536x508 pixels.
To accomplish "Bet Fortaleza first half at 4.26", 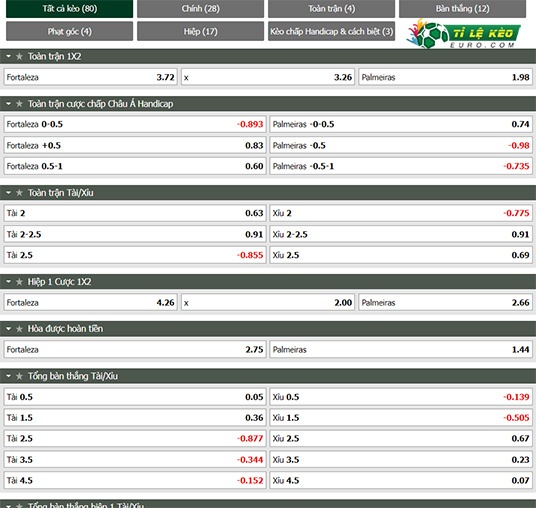I will [91, 303].
